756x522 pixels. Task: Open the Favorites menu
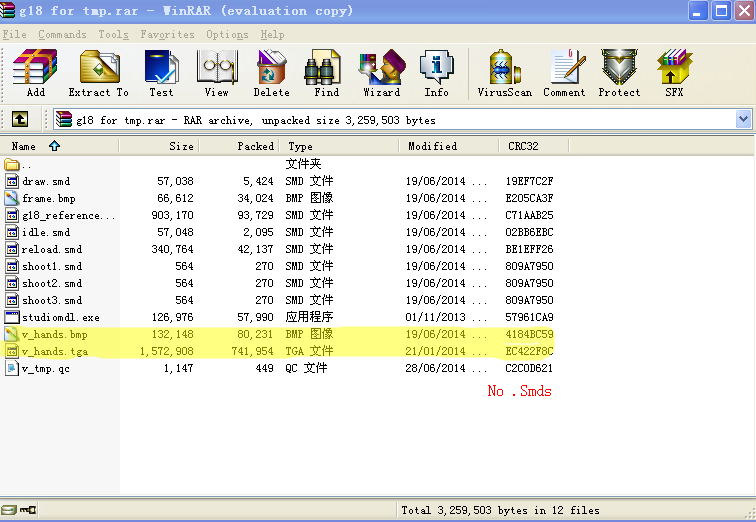[x=167, y=35]
